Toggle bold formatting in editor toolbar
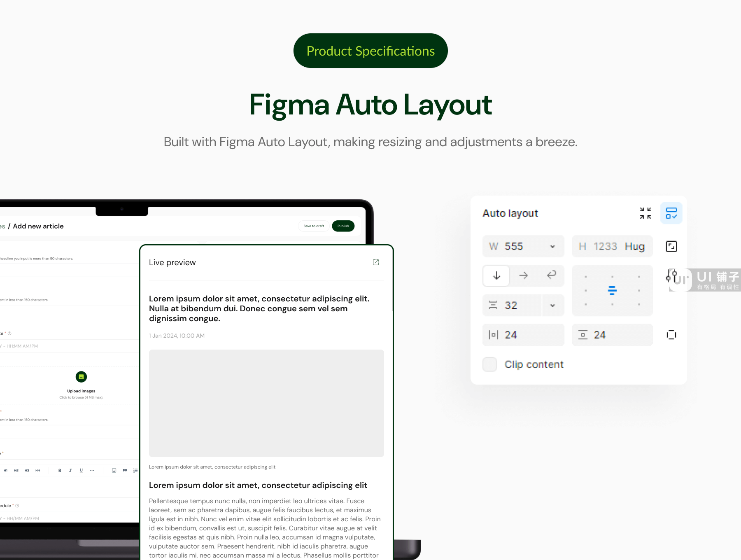This screenshot has height=560, width=741. point(60,470)
